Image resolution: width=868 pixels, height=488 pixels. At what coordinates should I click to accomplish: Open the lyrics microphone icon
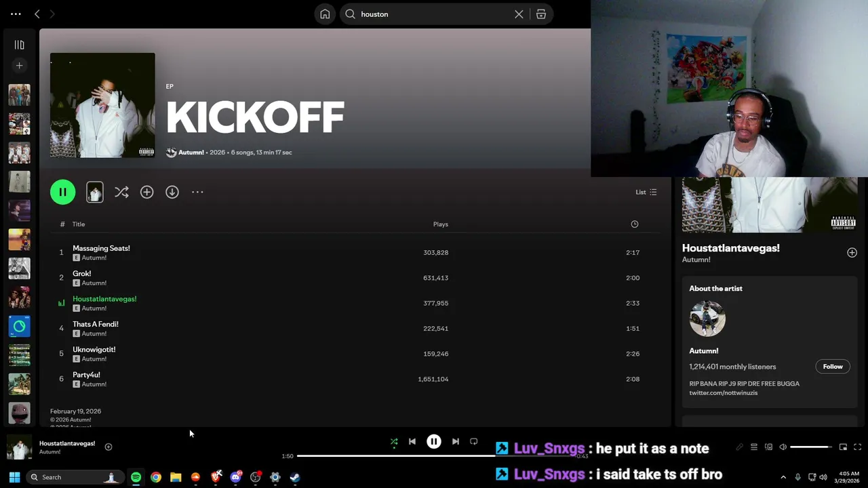point(739,447)
